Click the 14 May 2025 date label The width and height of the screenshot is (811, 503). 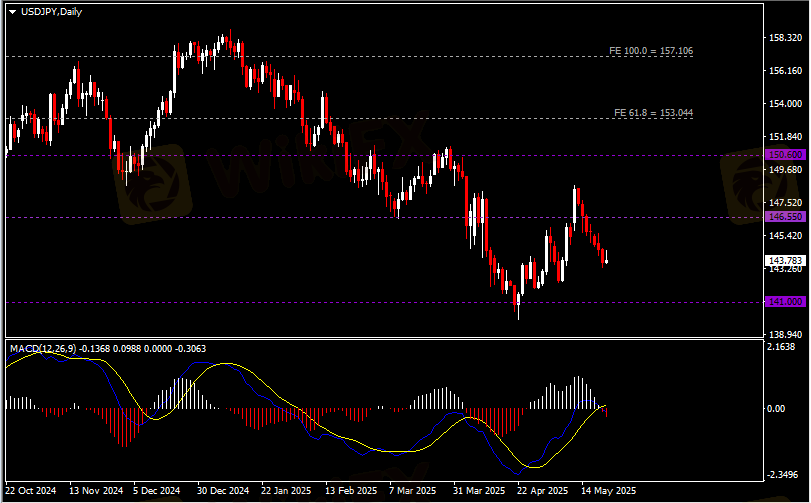pos(608,490)
